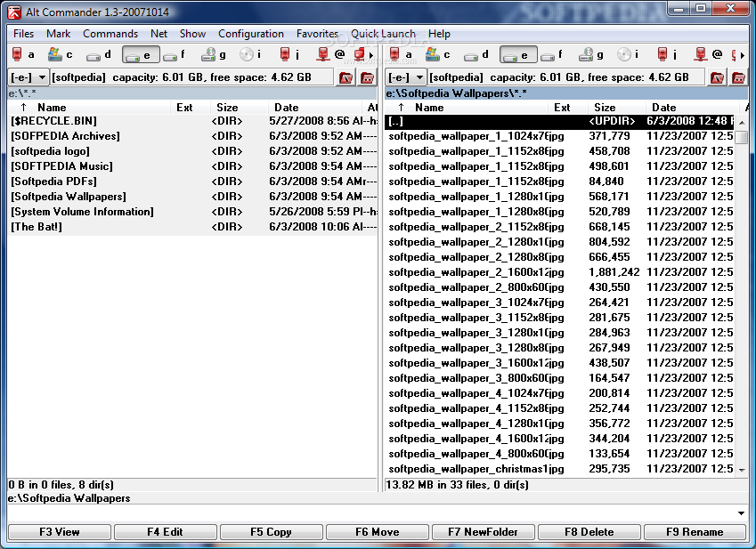Sort the left panel by Size column
The height and width of the screenshot is (549, 756).
point(239,108)
